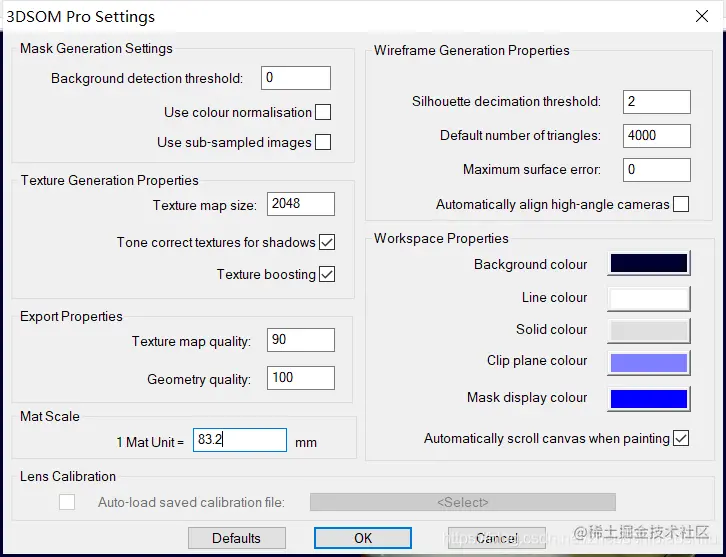Enable Use sub-sampled images checkbox

[x=323, y=142]
